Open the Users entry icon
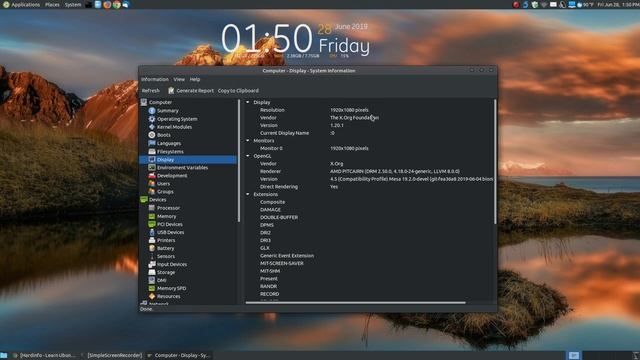This screenshot has width=640, height=360. pyautogui.click(x=152, y=184)
